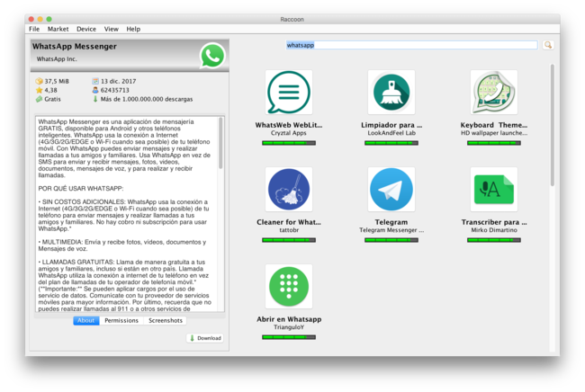
Task: Switch to the About tab
Action: pos(86,320)
